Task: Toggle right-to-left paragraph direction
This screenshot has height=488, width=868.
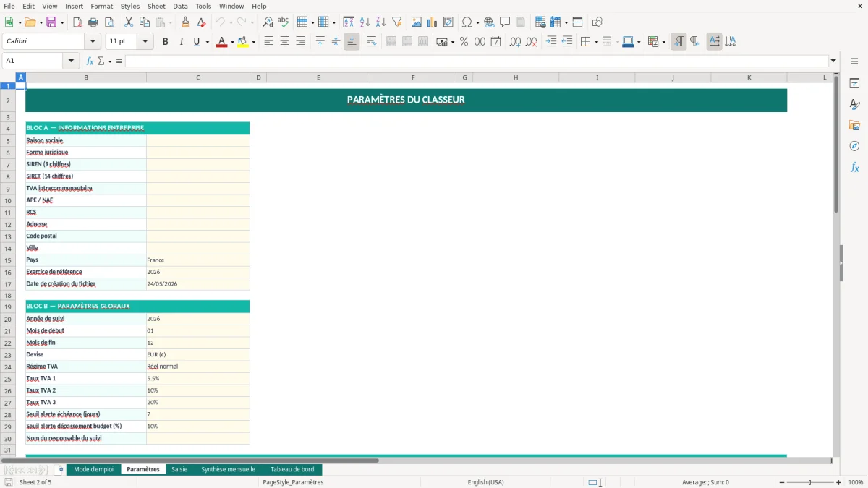Action: pyautogui.click(x=694, y=42)
